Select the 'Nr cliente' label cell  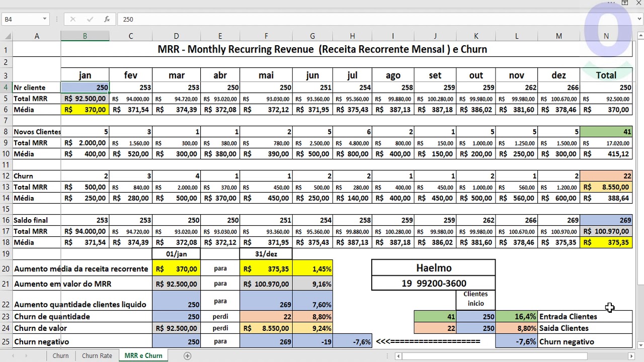click(37, 87)
